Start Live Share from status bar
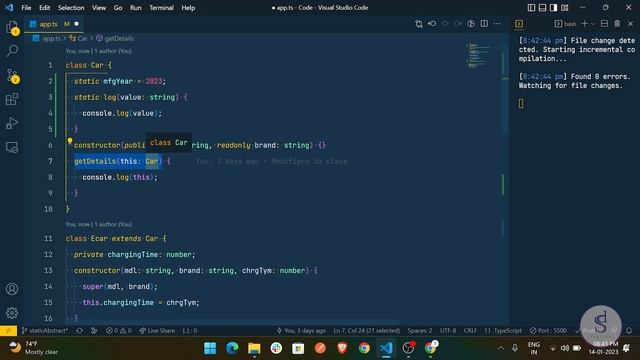The image size is (640, 360). coord(157,331)
